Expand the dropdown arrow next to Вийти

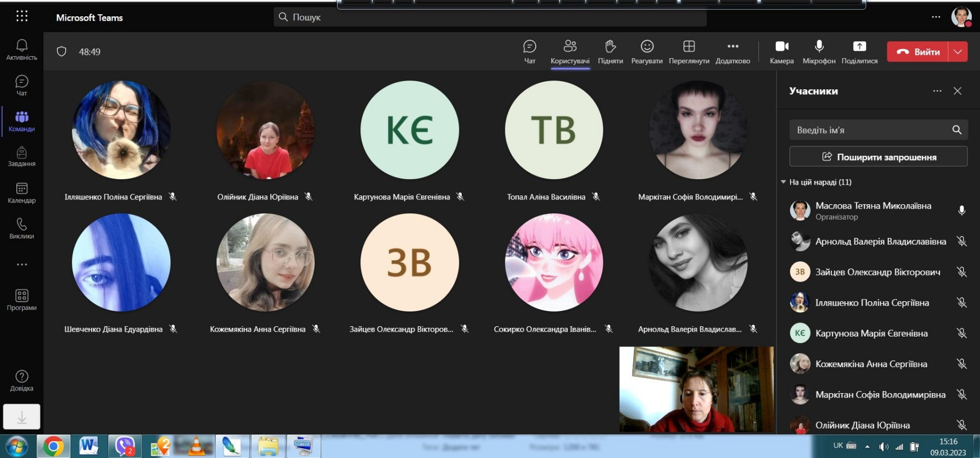pyautogui.click(x=958, y=52)
